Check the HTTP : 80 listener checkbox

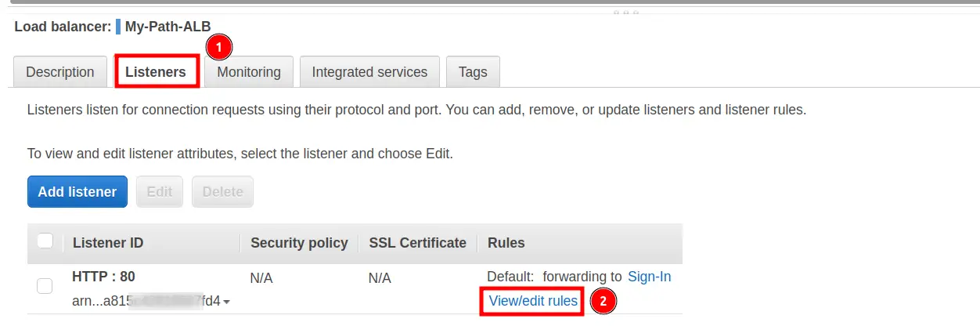point(45,287)
